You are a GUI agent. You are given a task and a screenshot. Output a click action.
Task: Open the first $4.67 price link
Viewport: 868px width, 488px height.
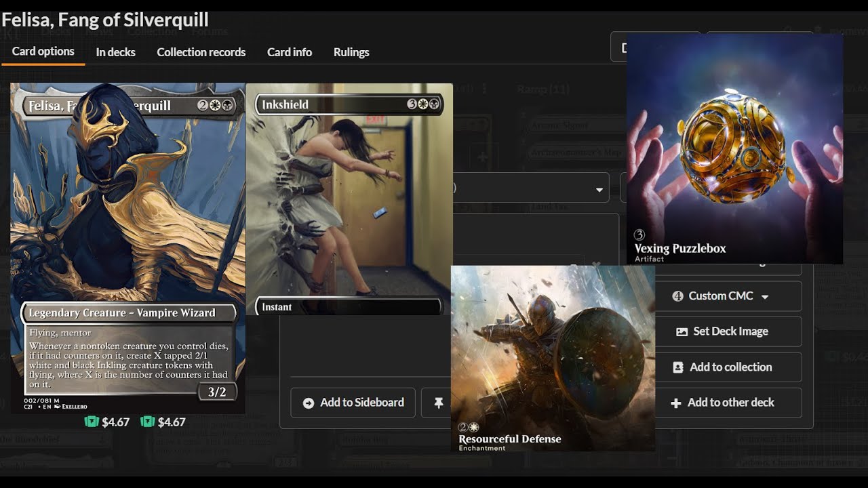[106, 422]
